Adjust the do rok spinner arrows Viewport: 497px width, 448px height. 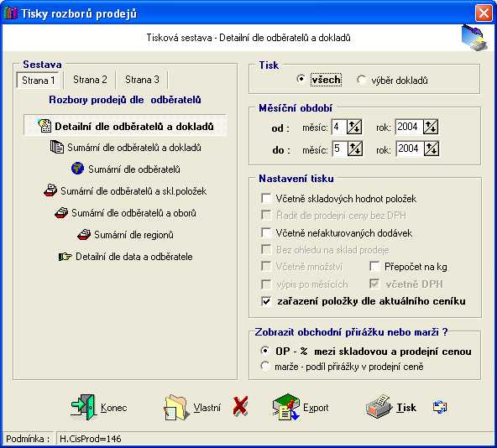pos(432,148)
